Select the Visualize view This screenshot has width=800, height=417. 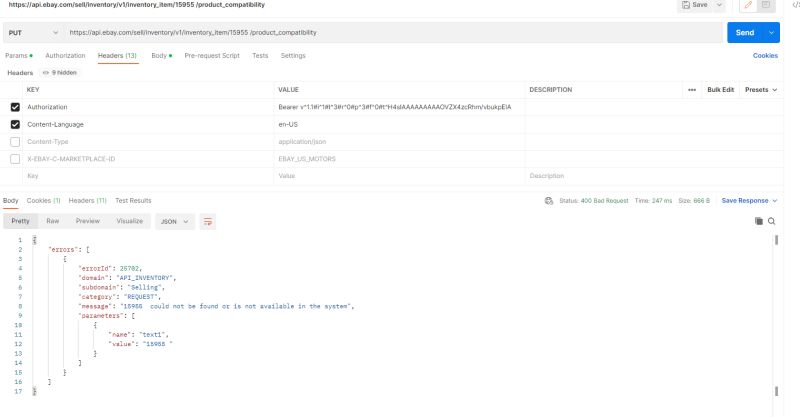[x=130, y=221]
